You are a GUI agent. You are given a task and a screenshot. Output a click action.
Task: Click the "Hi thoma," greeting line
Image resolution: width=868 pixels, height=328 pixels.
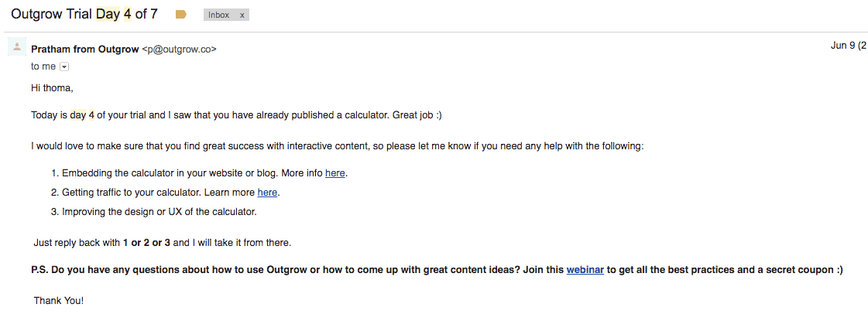point(52,88)
